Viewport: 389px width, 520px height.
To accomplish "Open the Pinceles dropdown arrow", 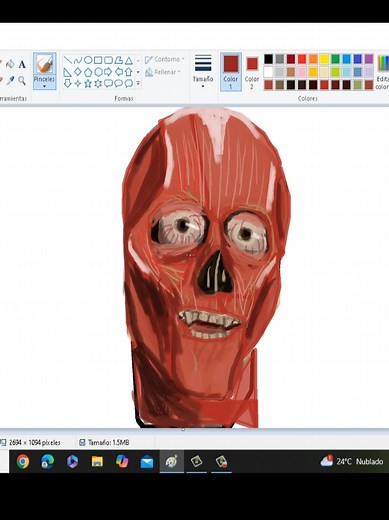I will (x=44, y=86).
